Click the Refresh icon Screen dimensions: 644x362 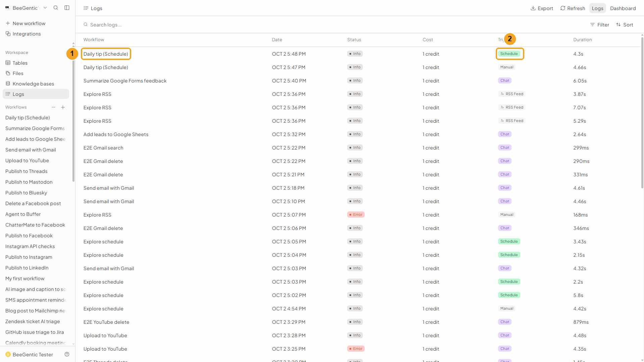click(x=562, y=8)
